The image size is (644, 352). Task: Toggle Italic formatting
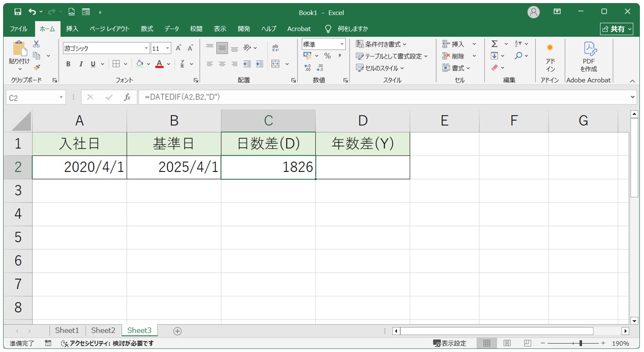pyautogui.click(x=80, y=64)
